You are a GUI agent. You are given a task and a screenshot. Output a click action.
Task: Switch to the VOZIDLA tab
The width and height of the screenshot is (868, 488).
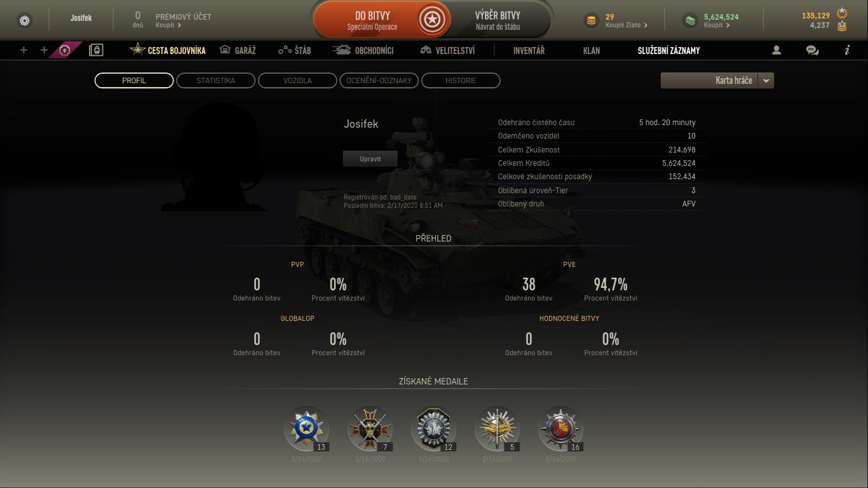297,81
